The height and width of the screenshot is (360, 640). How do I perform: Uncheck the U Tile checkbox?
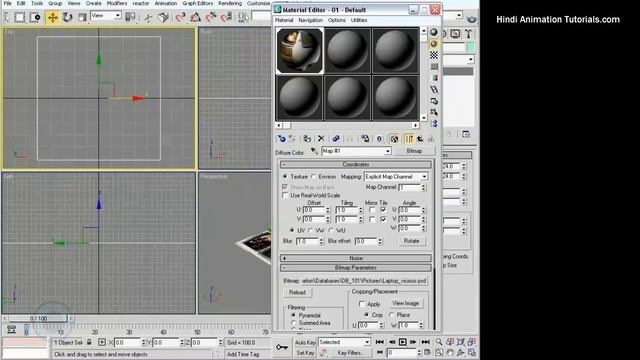[383, 210]
